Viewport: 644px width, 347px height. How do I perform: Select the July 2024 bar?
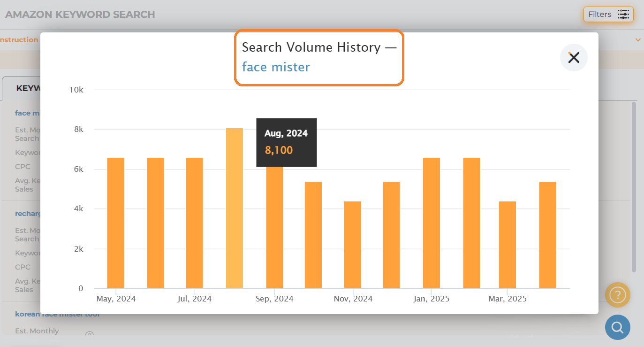[x=195, y=223]
